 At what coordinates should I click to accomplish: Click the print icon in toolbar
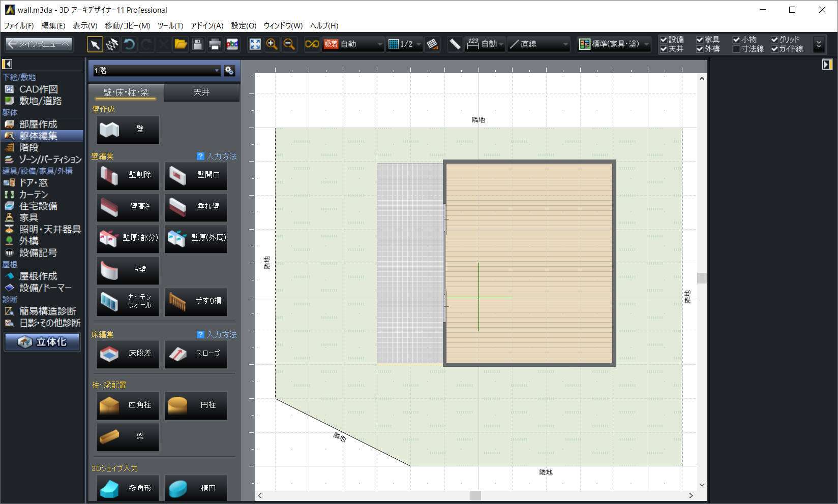pyautogui.click(x=215, y=44)
